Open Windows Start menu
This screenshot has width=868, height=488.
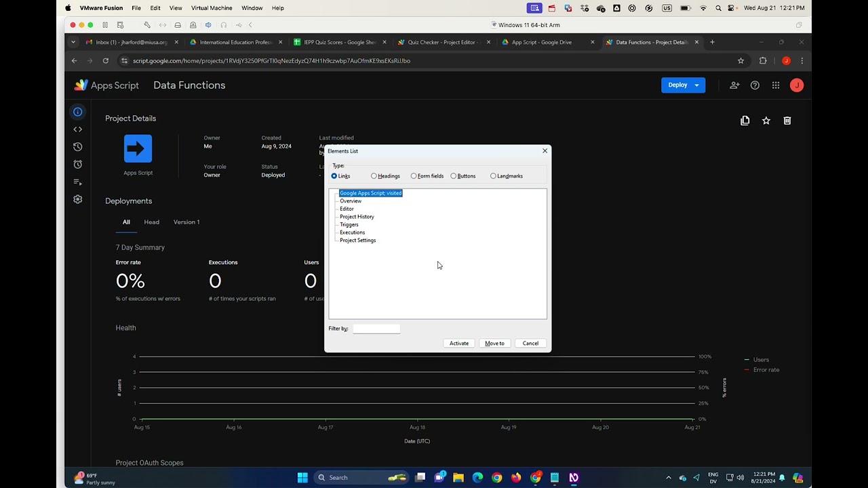(302, 477)
